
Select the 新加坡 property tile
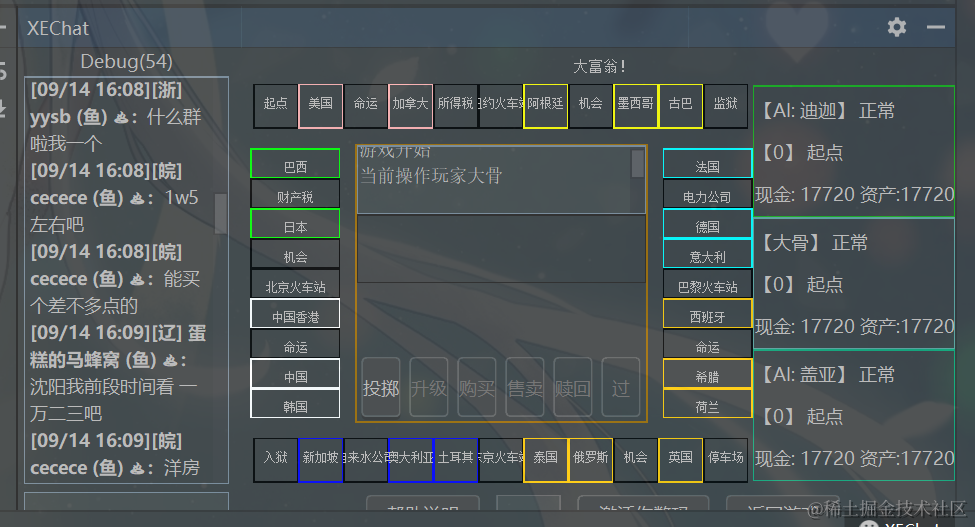pos(320,460)
